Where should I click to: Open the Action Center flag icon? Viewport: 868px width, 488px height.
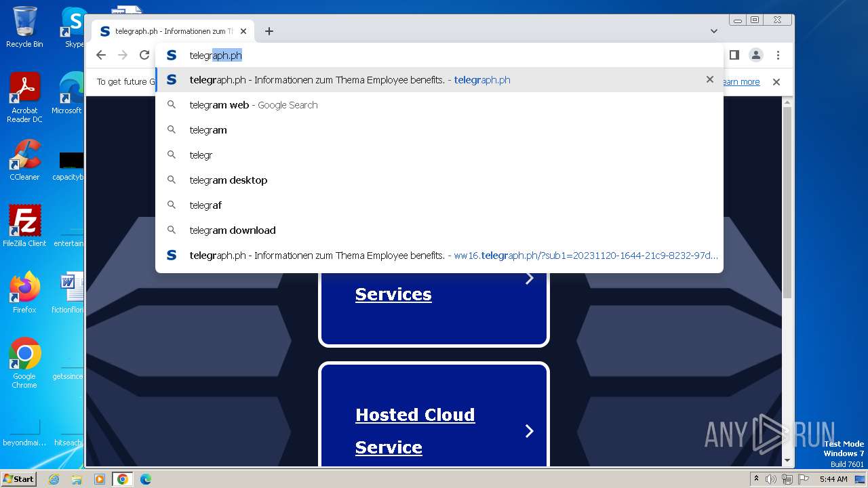pyautogui.click(x=804, y=479)
